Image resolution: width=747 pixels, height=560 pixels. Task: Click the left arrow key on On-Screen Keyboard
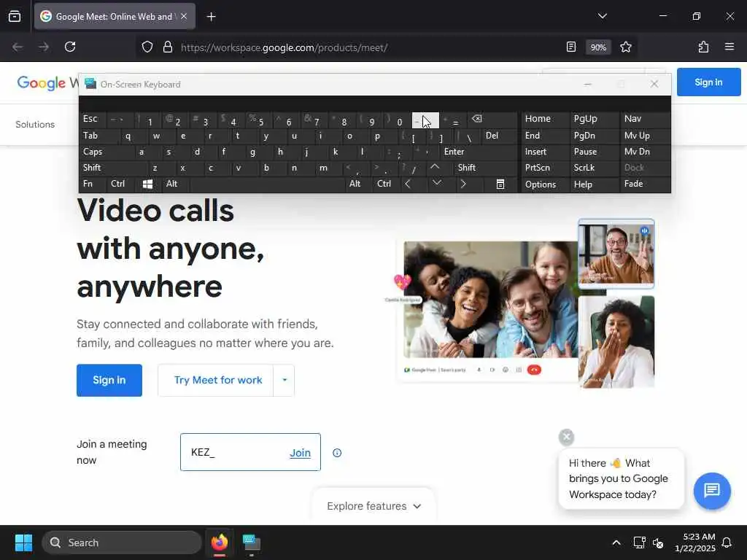click(407, 184)
